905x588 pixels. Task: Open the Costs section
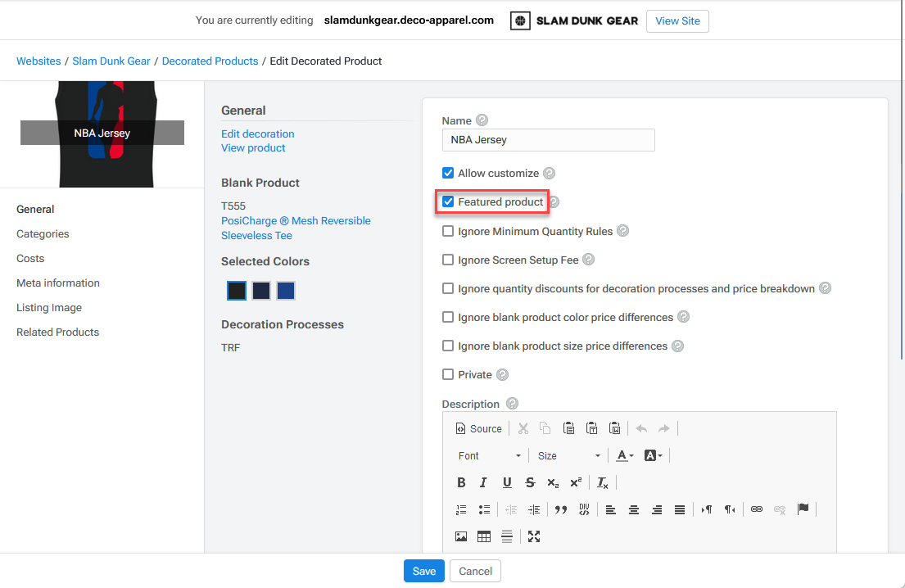point(30,259)
